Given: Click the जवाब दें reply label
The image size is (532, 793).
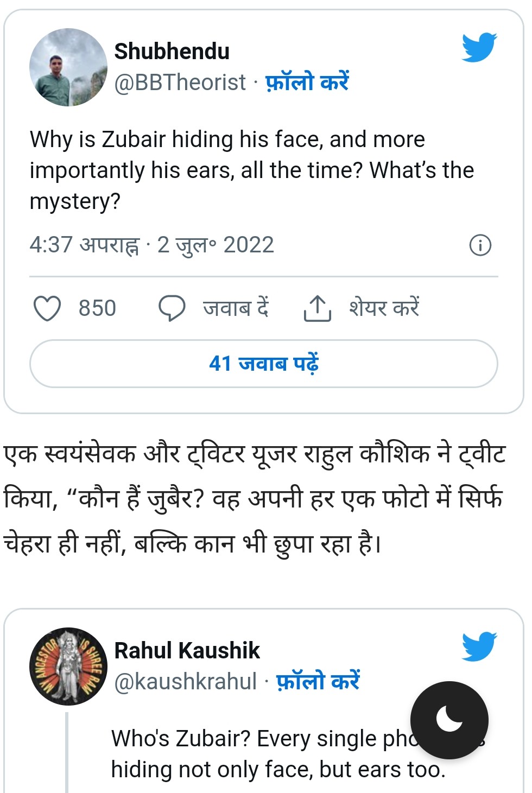Looking at the screenshot, I should (236, 308).
